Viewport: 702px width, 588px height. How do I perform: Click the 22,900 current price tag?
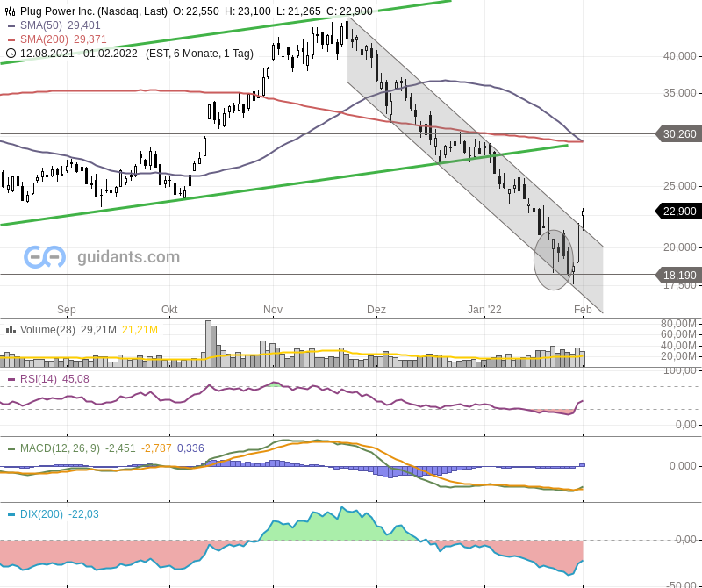(679, 211)
